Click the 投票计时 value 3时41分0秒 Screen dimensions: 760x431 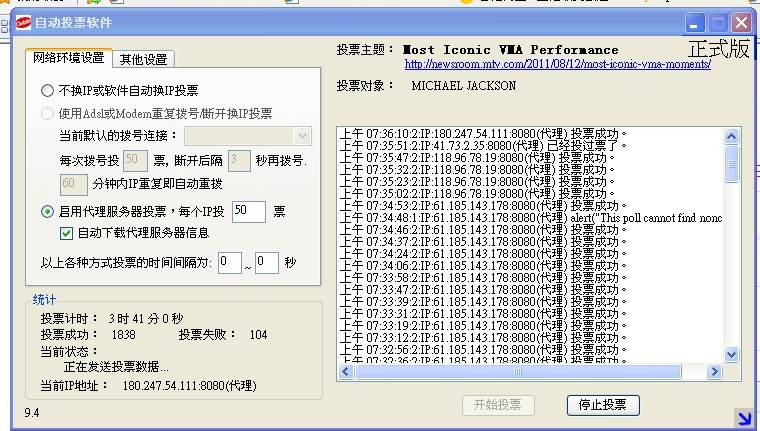145,319
